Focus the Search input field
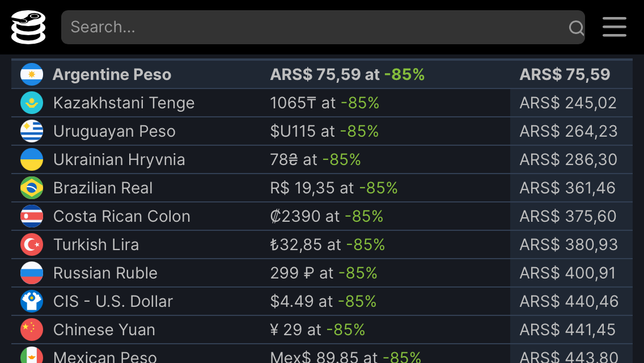The height and width of the screenshot is (363, 644). point(323,27)
